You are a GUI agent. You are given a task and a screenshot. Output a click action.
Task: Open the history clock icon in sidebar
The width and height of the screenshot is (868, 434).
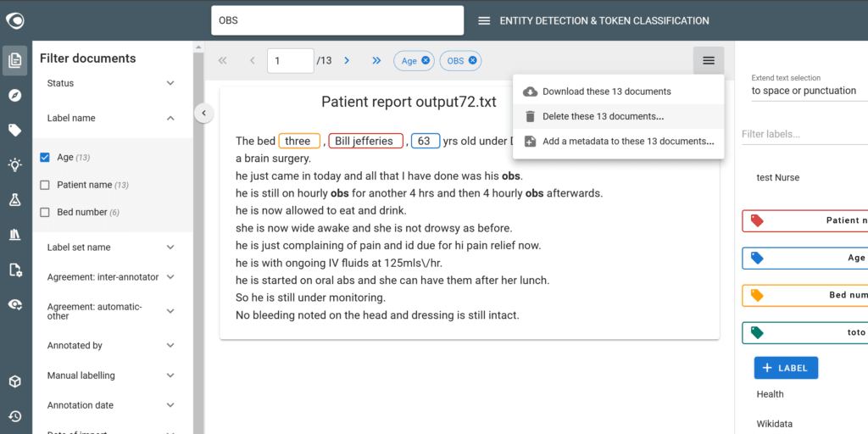click(15, 415)
